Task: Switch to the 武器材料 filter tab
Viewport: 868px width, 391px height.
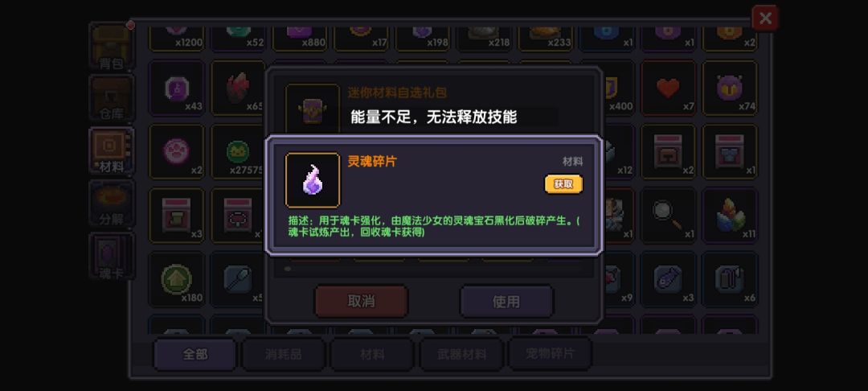Action: (461, 354)
